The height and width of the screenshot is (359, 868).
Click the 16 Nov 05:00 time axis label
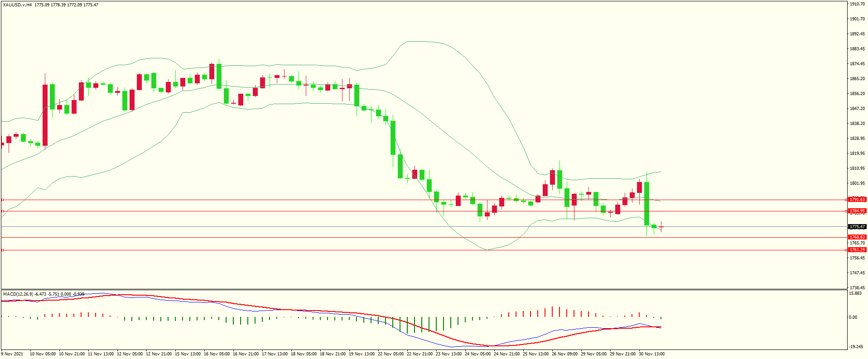(x=217, y=354)
